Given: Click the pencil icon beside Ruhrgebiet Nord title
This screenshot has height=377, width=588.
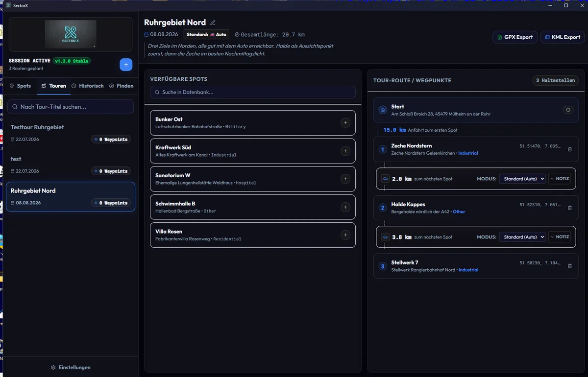Looking at the screenshot, I should pyautogui.click(x=213, y=23).
